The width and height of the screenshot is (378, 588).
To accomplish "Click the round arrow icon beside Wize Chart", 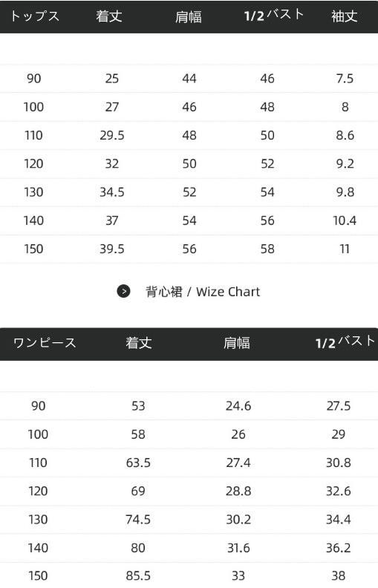I will (123, 291).
